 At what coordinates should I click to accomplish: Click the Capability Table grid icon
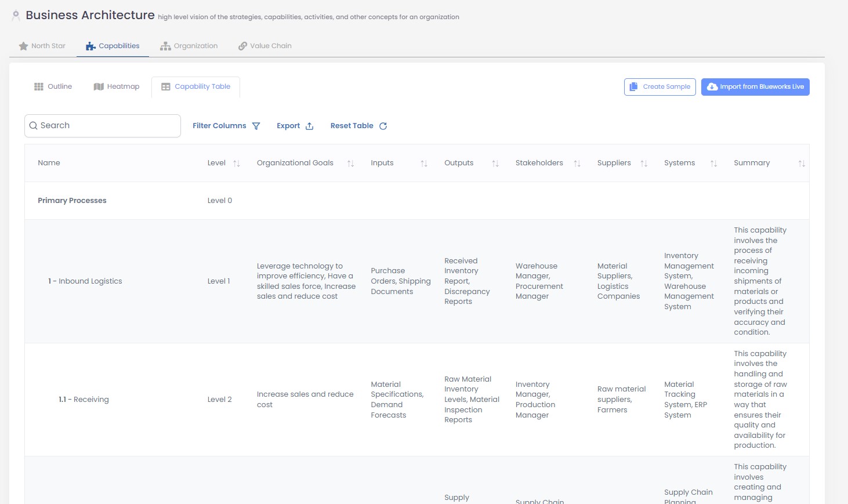coord(165,86)
